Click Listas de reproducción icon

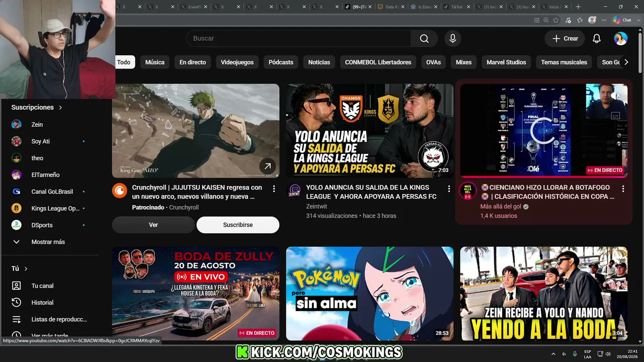(x=17, y=319)
